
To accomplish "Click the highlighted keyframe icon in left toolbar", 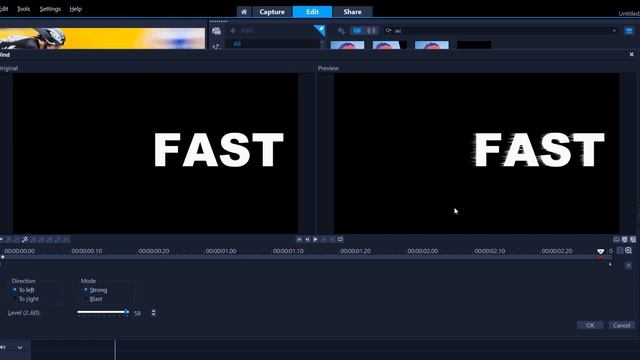I will (x=25, y=239).
